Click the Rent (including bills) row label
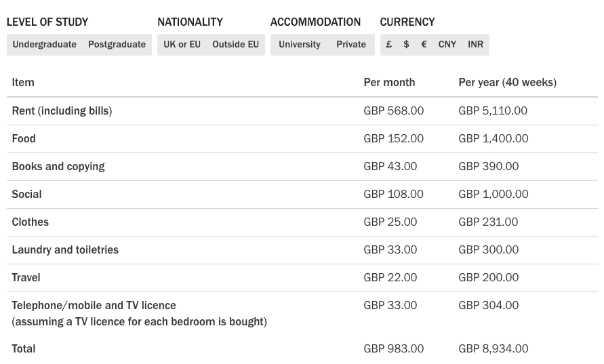The image size is (604, 364). [x=62, y=111]
